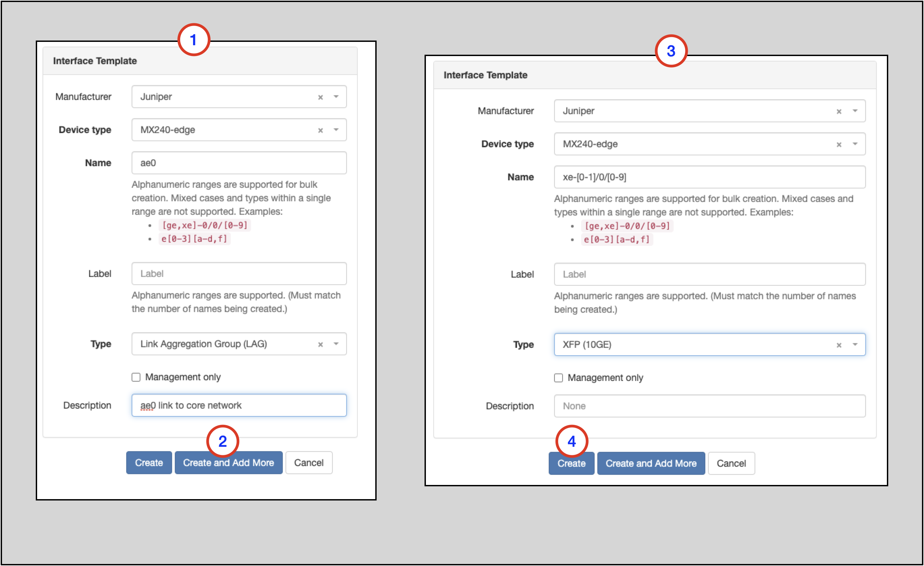Click Create in the first Interface Template dialog
924x566 pixels.
(x=148, y=462)
